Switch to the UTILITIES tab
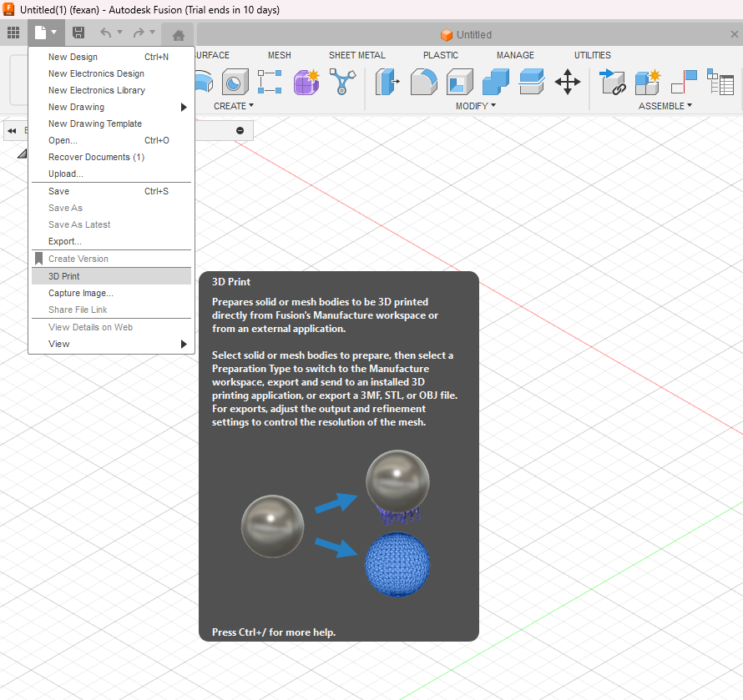The image size is (743, 700). click(x=593, y=55)
